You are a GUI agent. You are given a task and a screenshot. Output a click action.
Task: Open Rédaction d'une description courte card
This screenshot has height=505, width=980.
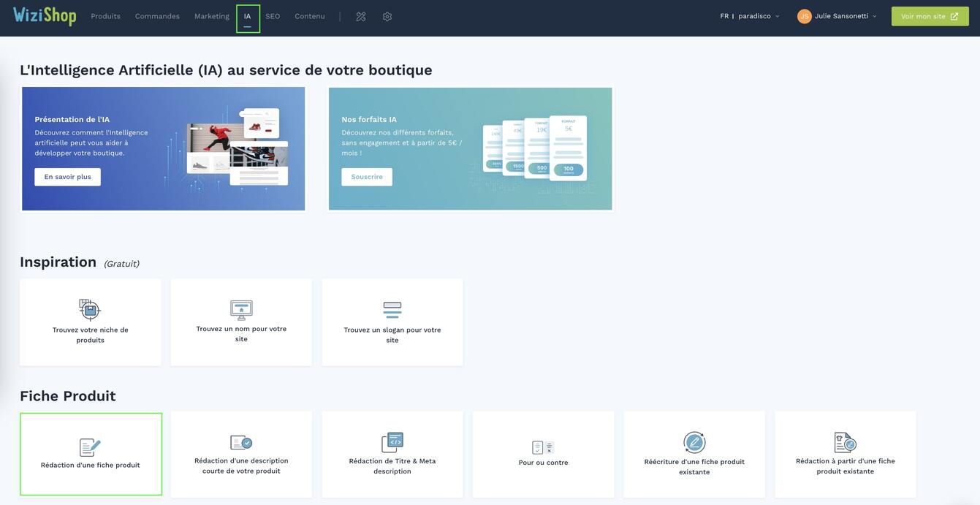coord(241,455)
